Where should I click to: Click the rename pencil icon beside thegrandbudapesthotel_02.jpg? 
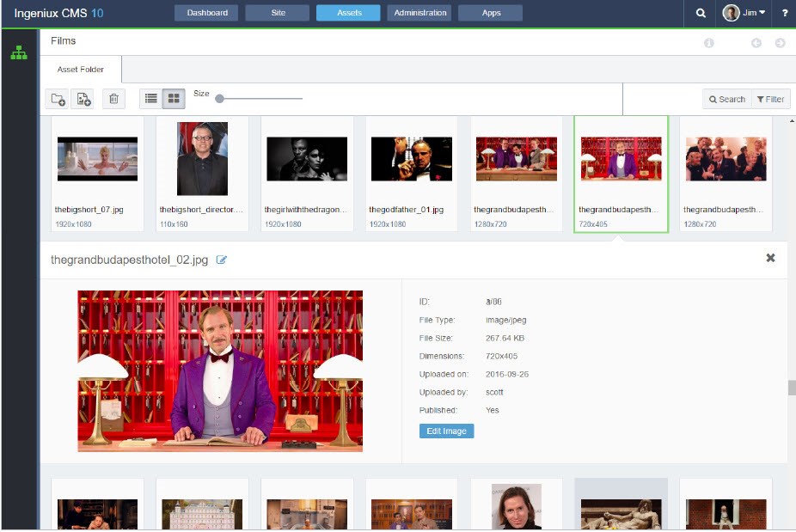(x=221, y=260)
